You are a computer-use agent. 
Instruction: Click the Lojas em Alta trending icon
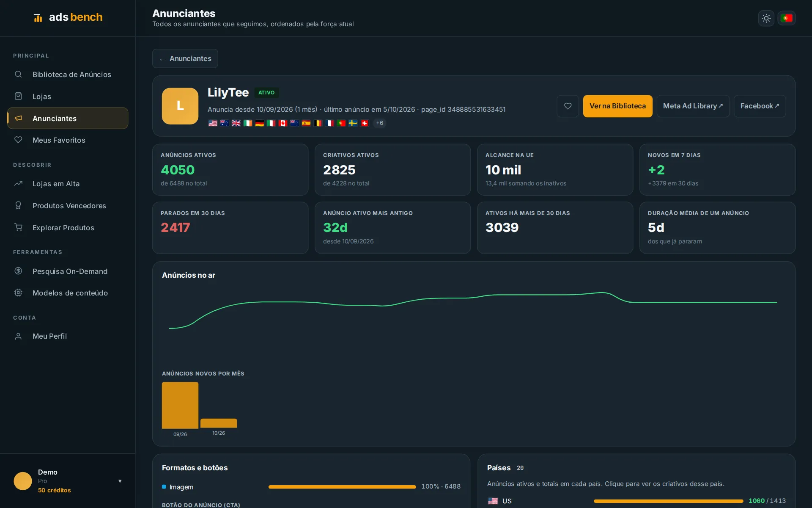point(18,183)
